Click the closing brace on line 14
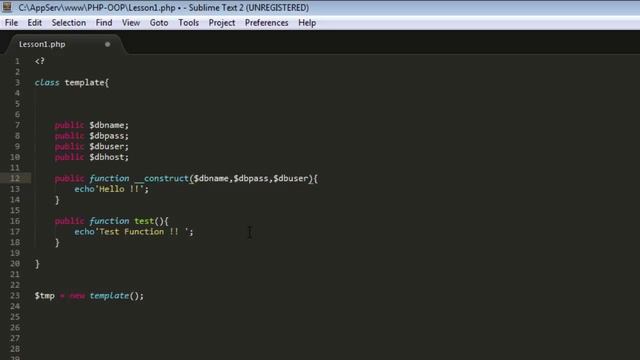This screenshot has width=640, height=360. click(x=57, y=200)
